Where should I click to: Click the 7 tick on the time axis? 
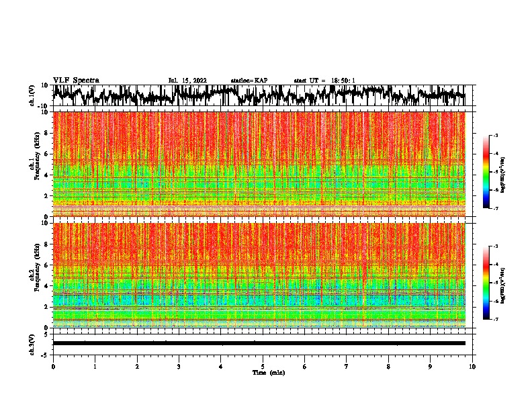click(x=347, y=367)
